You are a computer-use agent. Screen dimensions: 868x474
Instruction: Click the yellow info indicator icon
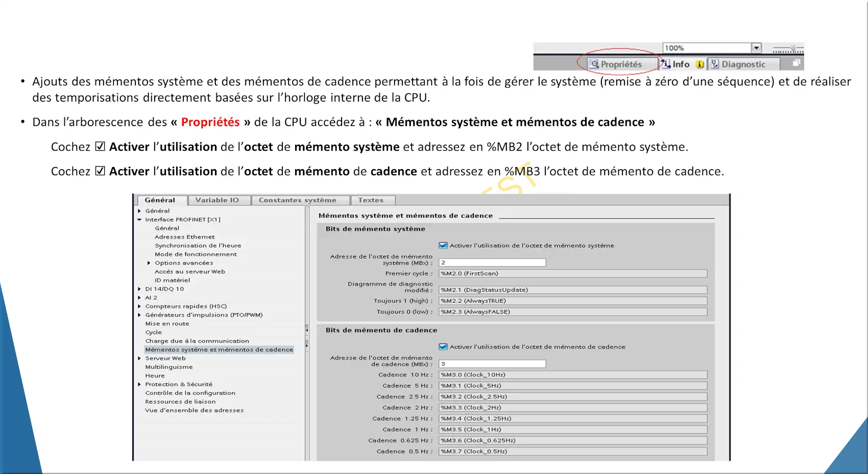tap(700, 64)
